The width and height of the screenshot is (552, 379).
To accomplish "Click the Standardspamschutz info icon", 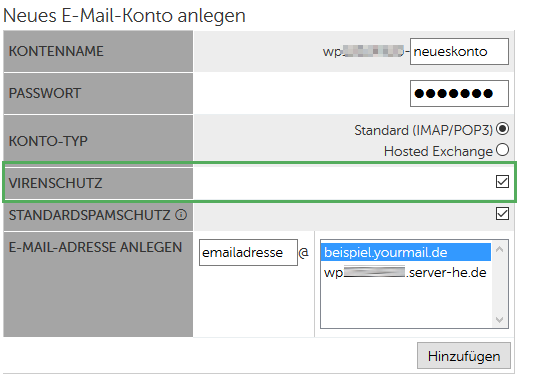I will click(x=181, y=215).
